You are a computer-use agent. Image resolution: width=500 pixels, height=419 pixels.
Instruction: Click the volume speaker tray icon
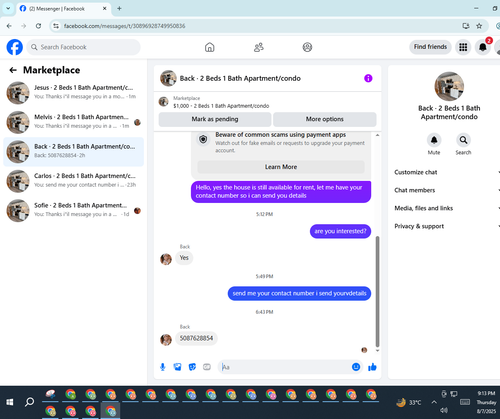444,410
